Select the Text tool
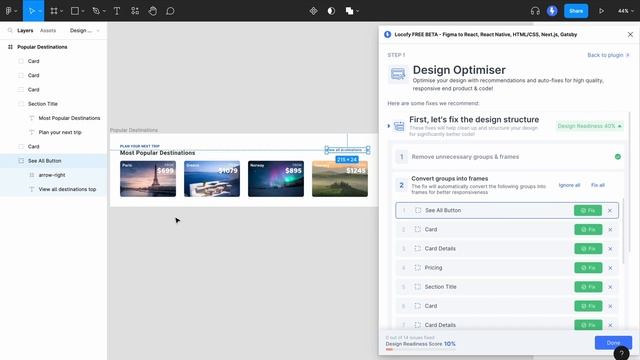Image resolution: width=640 pixels, height=360 pixels. coord(117,11)
